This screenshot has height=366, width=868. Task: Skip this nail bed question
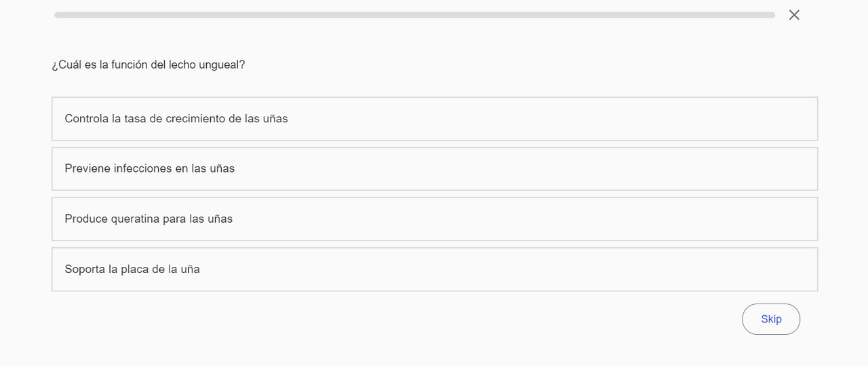pyautogui.click(x=771, y=319)
